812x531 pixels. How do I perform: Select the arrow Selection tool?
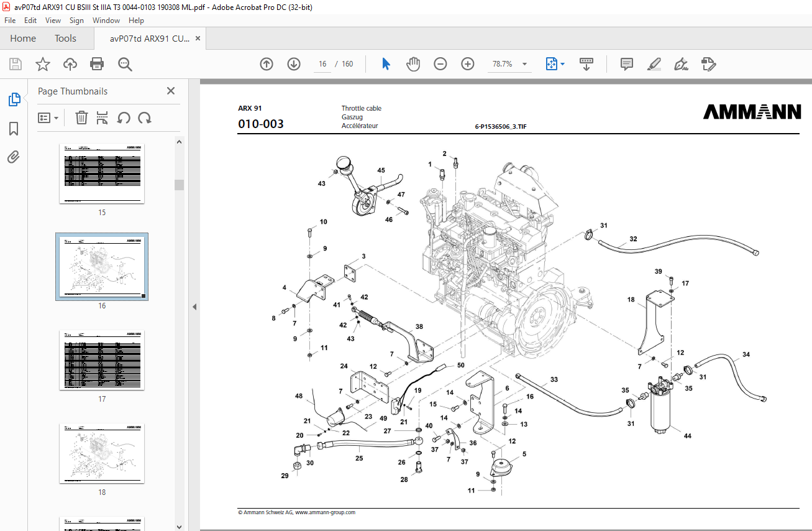click(x=386, y=64)
